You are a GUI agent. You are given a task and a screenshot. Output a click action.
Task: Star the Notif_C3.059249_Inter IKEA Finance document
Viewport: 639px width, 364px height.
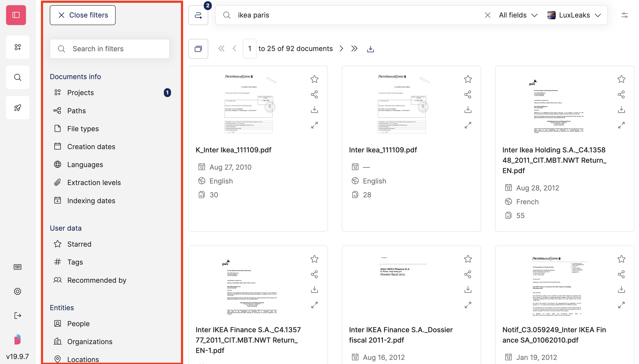pyautogui.click(x=621, y=259)
